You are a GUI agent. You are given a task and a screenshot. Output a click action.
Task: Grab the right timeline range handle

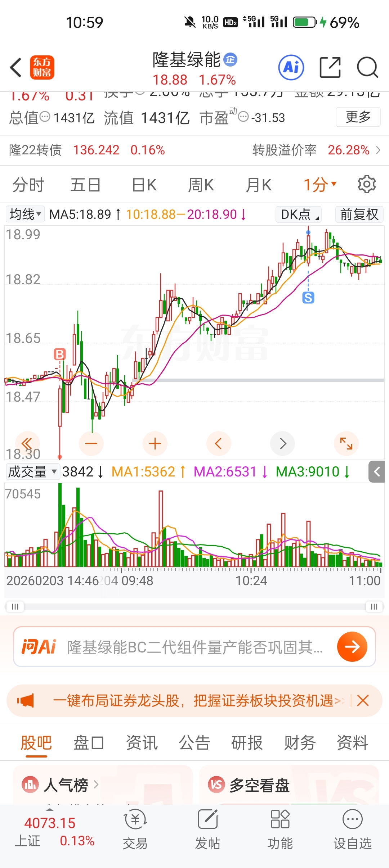pos(374,606)
